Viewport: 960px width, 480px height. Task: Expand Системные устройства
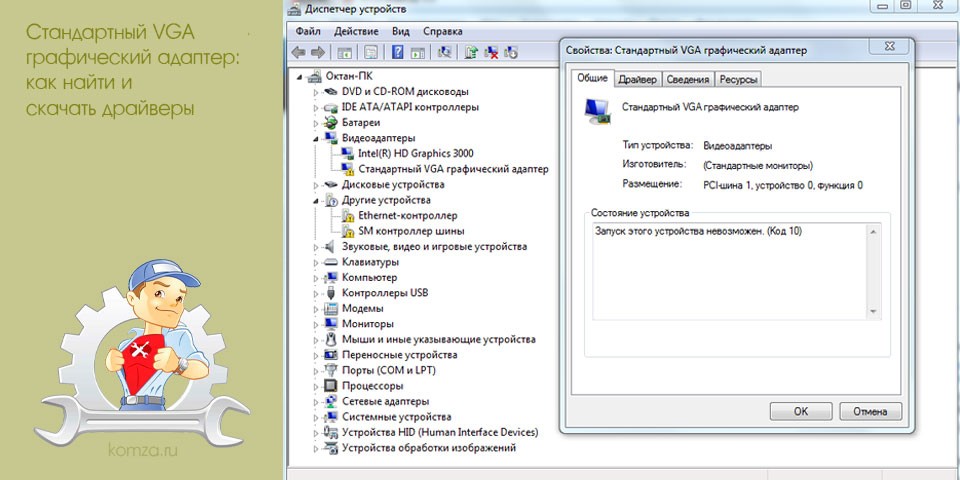click(x=317, y=417)
